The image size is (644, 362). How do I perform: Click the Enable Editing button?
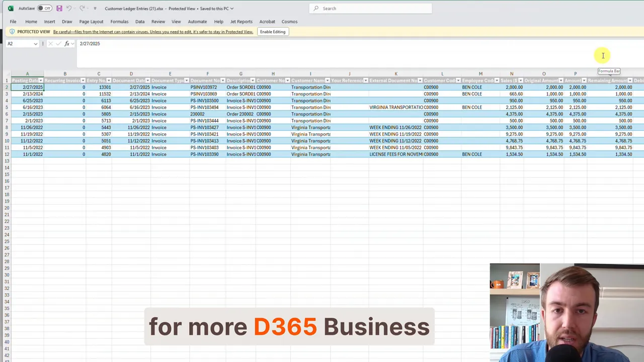(x=272, y=32)
